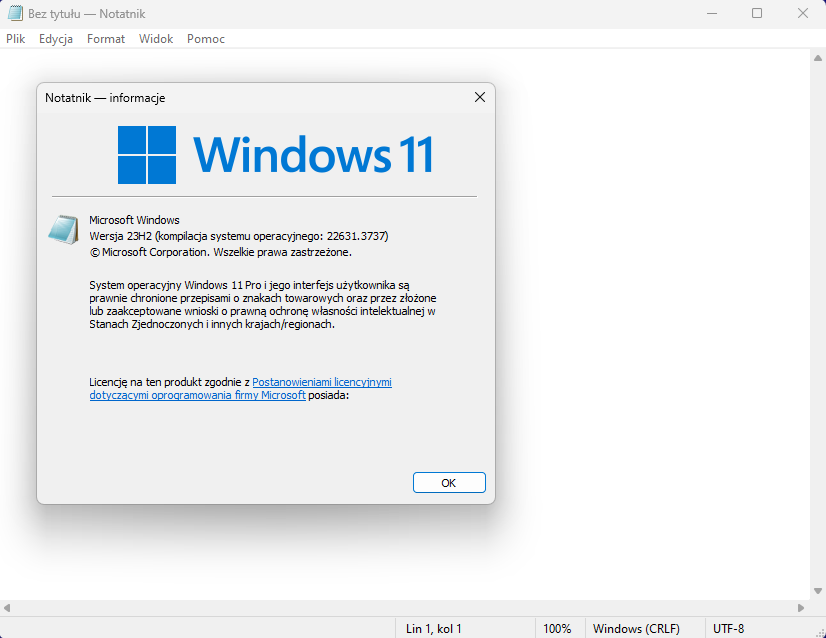The image size is (826, 638).
Task: Expand the Format menu
Action: (106, 39)
